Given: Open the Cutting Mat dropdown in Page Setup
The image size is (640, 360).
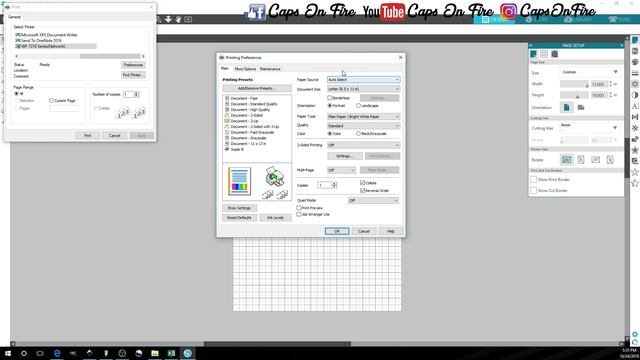Looking at the screenshot, I should [590, 128].
